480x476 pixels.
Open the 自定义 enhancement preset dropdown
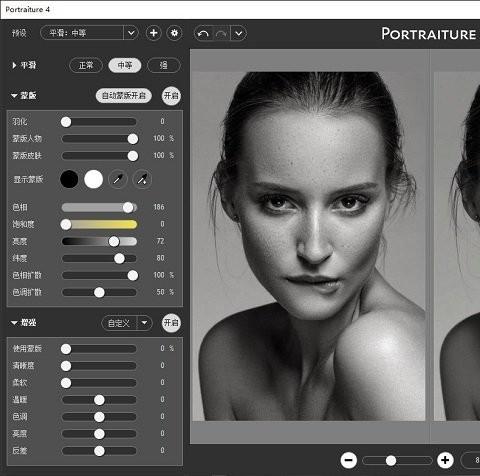(127, 323)
